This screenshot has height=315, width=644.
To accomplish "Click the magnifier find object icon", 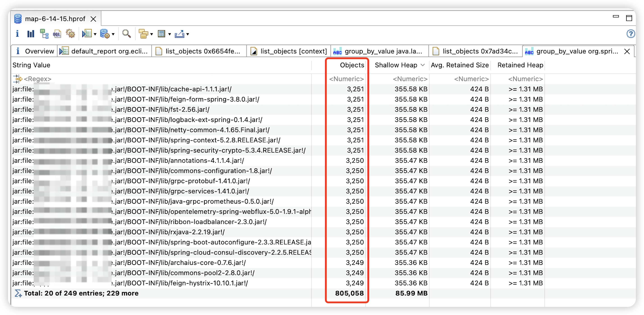I will coord(126,34).
